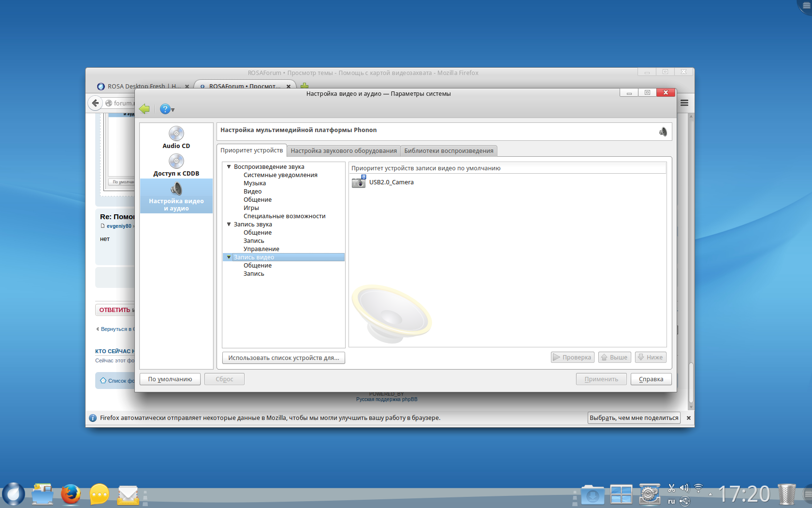The width and height of the screenshot is (812, 508).
Task: Click the Применить apply button
Action: point(601,379)
